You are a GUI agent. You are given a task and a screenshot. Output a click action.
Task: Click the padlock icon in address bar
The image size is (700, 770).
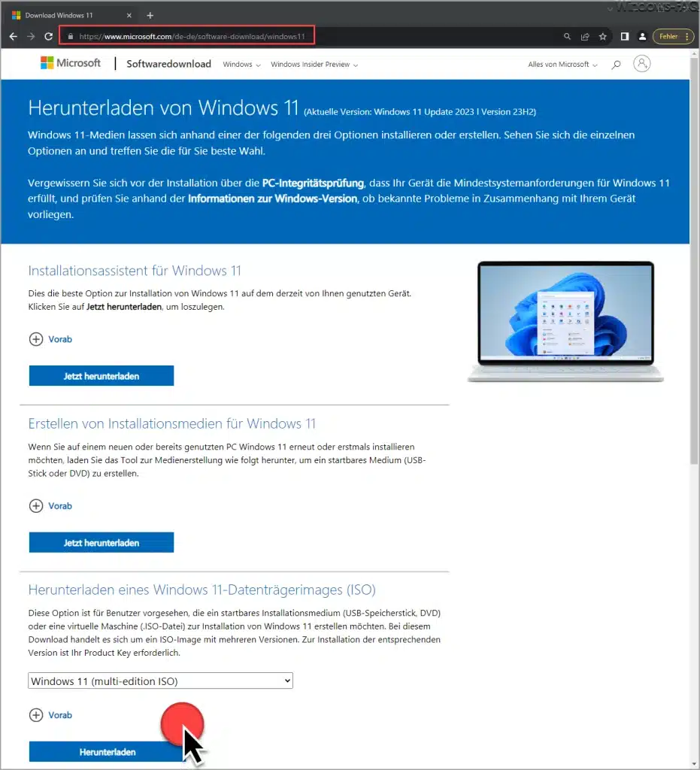(x=71, y=36)
